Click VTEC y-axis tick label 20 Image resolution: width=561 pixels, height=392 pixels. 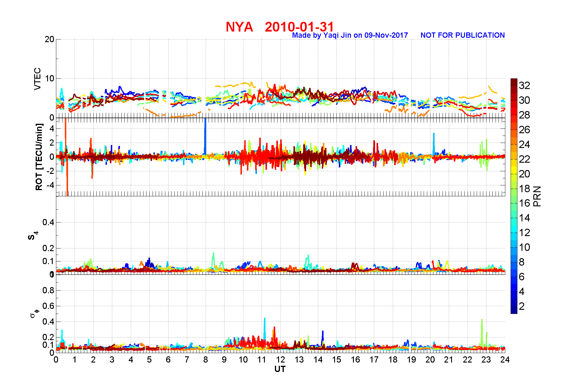(x=49, y=39)
